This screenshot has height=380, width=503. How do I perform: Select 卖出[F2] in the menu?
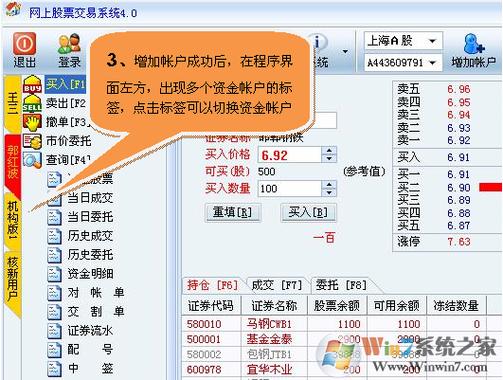(x=66, y=103)
